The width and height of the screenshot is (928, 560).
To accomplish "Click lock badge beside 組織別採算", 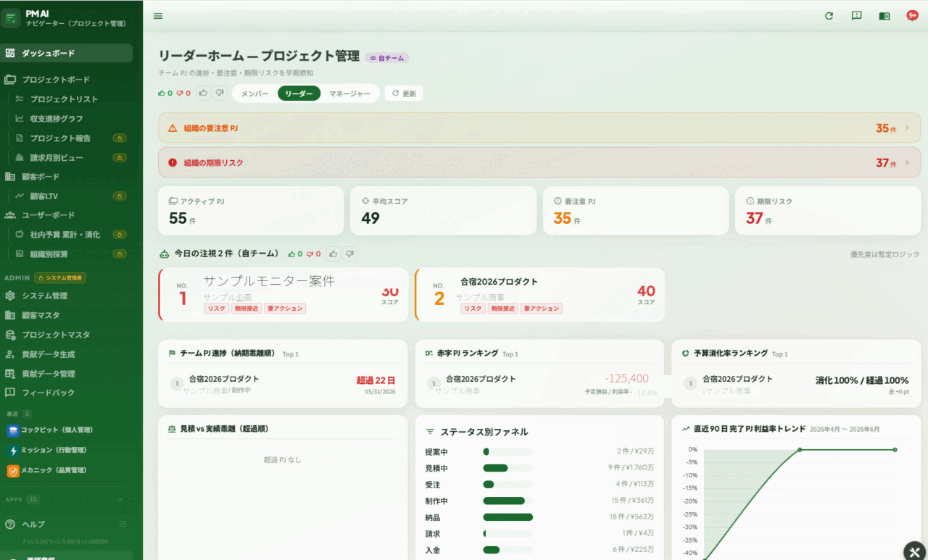I will pos(120,254).
